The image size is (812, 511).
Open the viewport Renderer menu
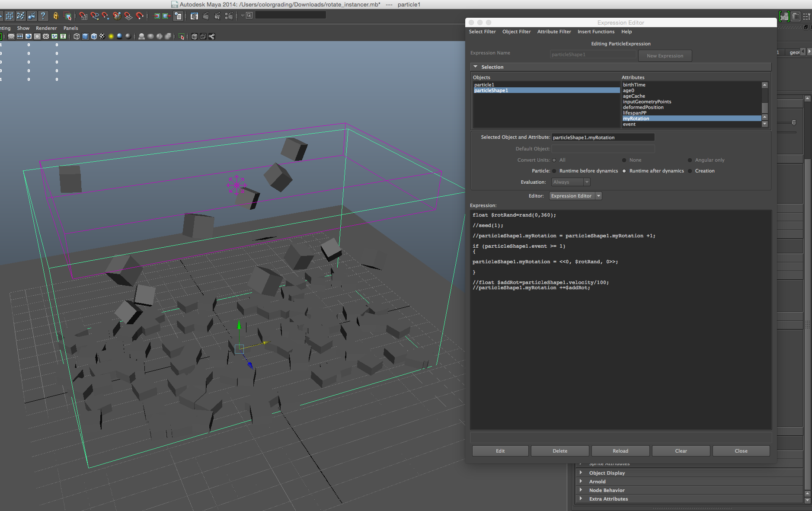pyautogui.click(x=46, y=29)
